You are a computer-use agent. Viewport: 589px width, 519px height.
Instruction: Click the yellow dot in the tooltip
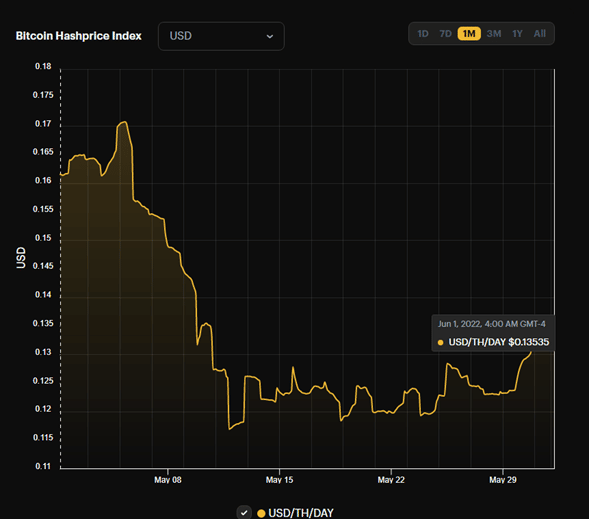[x=441, y=342]
